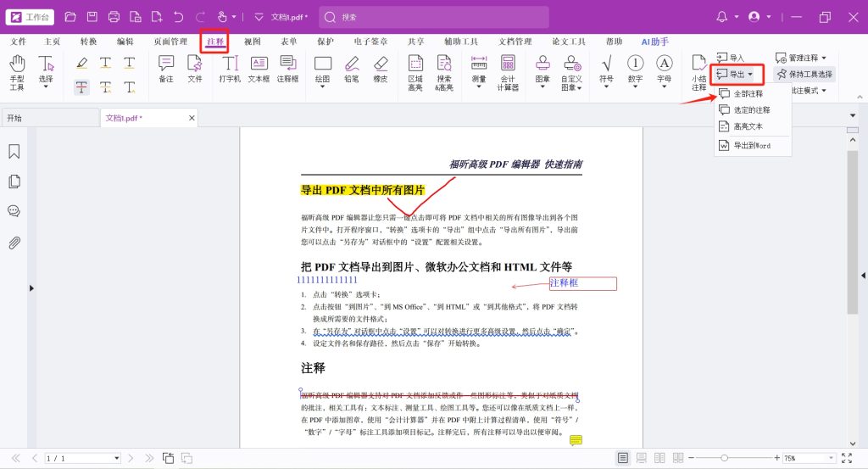This screenshot has height=469, width=868.
Task: Close the 文档1.pdf document tab
Action: tap(192, 118)
